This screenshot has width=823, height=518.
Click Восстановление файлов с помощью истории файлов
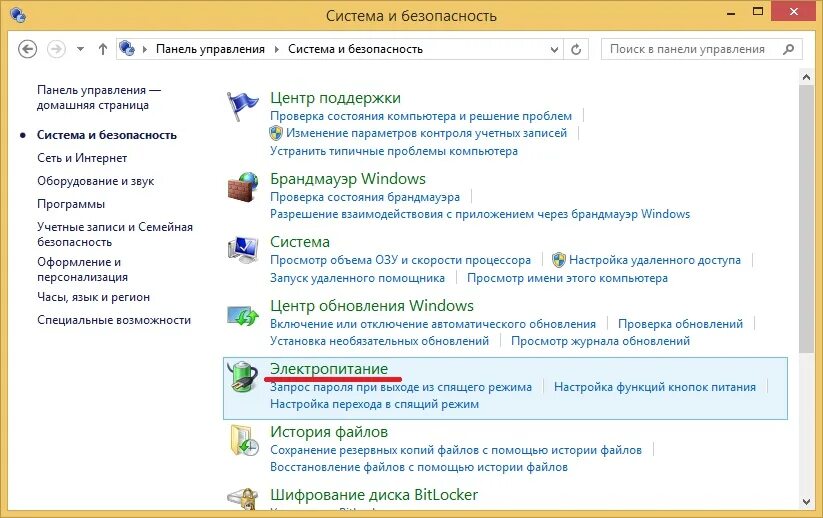419,467
